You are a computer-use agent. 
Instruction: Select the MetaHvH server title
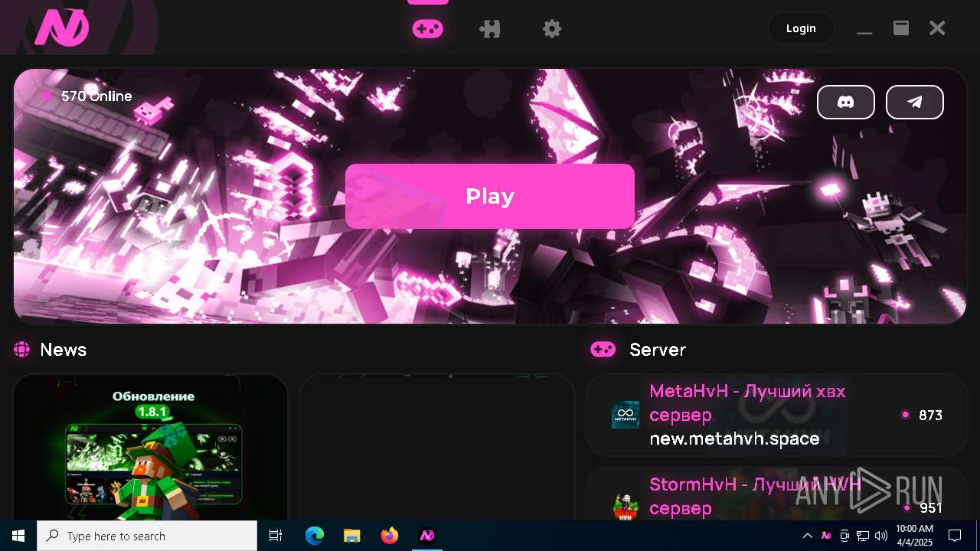pyautogui.click(x=747, y=403)
